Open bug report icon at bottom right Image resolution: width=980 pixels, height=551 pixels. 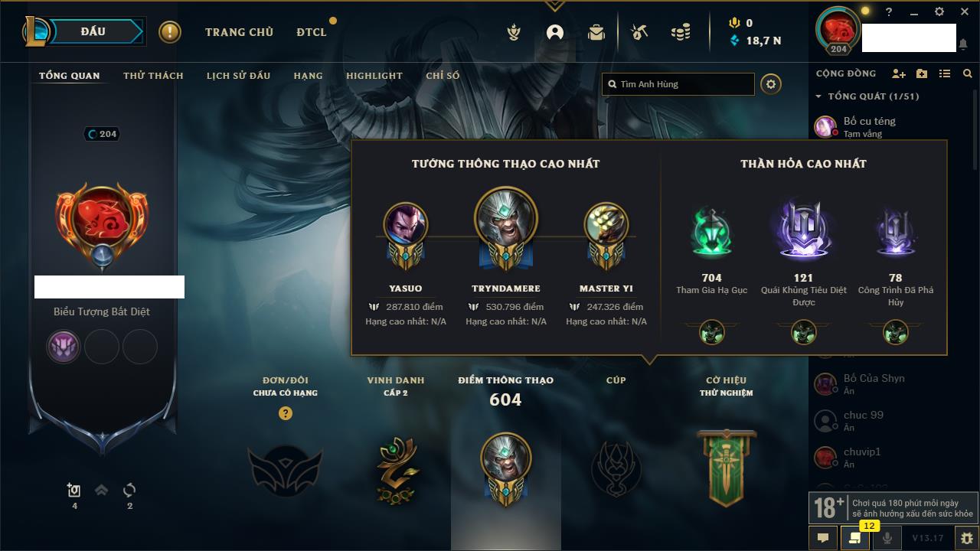click(x=966, y=538)
